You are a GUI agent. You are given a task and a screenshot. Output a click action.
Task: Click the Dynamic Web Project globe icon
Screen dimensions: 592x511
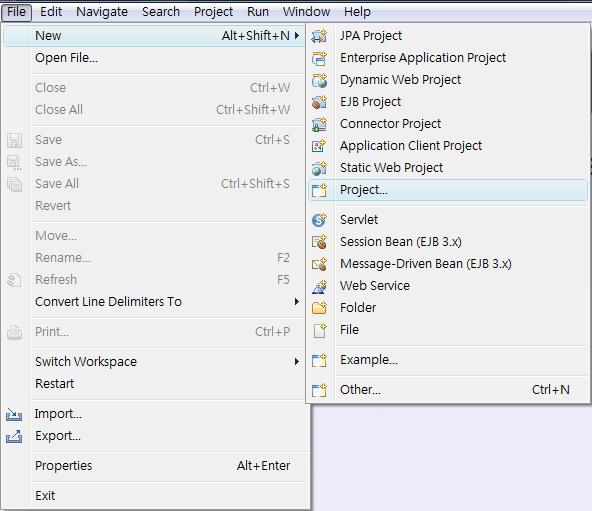click(x=319, y=80)
